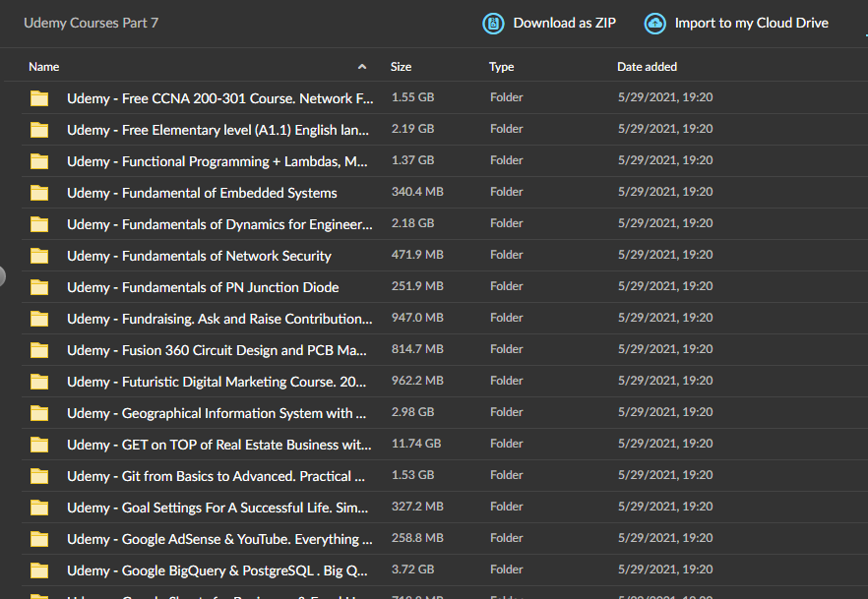Image resolution: width=868 pixels, height=599 pixels.
Task: Sort the list by Size column
Action: click(401, 67)
